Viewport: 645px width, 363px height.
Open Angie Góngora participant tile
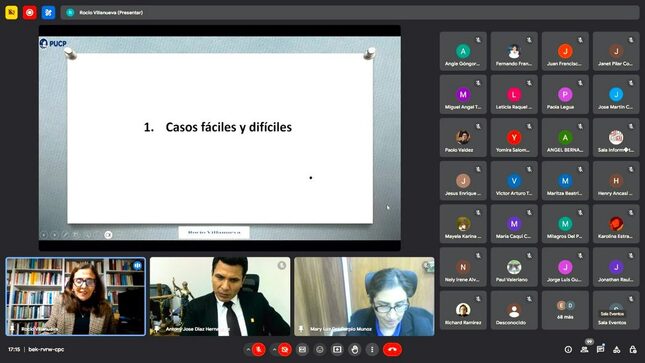point(463,51)
